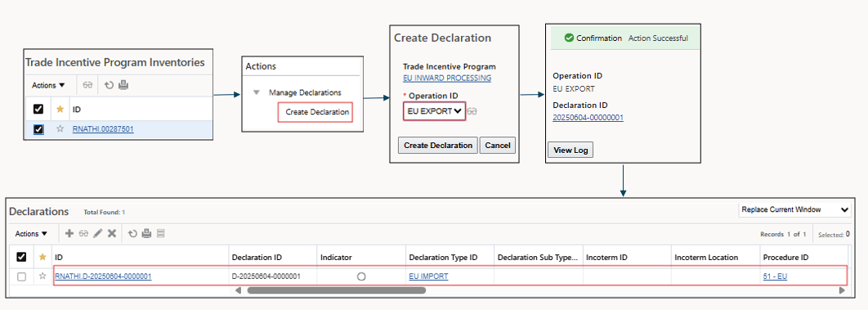The width and height of the screenshot is (868, 310).
Task: Open Actions dropdown in Declarations toolbar
Action: tap(31, 234)
